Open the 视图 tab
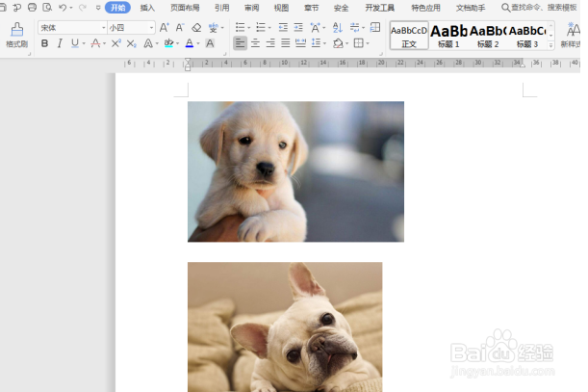 tap(281, 8)
